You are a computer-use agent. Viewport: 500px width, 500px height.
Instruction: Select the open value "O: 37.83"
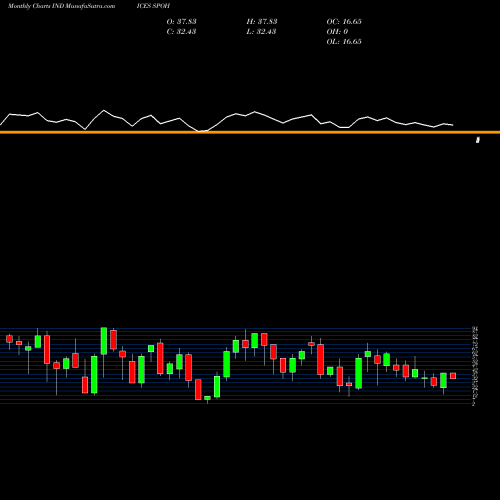pyautogui.click(x=182, y=22)
